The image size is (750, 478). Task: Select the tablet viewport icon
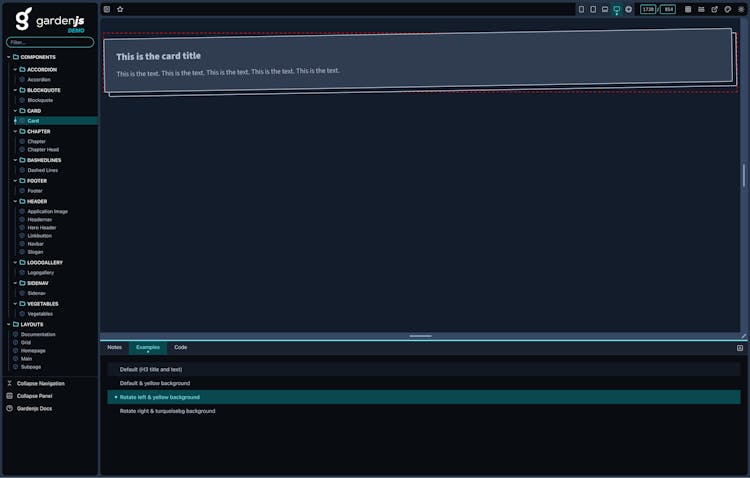[593, 9]
